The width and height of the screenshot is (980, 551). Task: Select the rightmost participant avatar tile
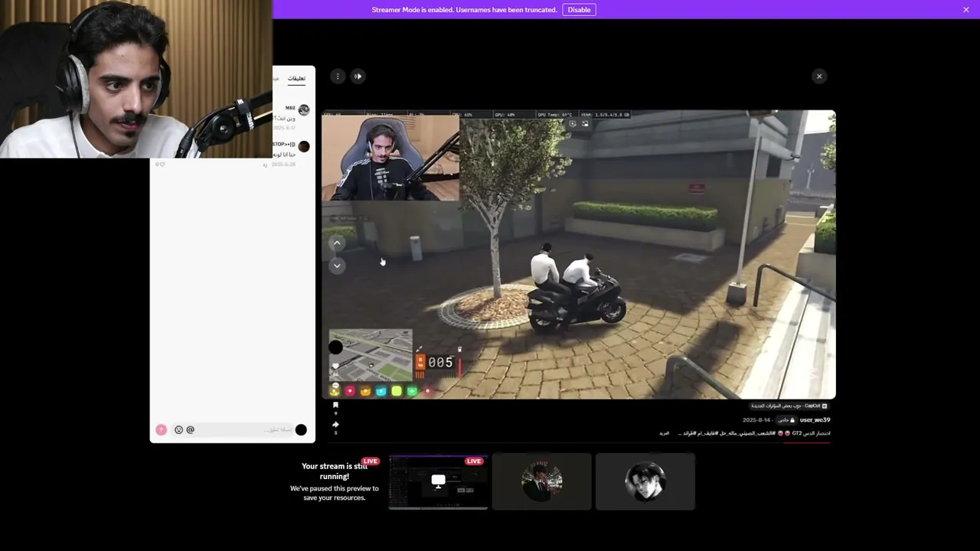[645, 481]
